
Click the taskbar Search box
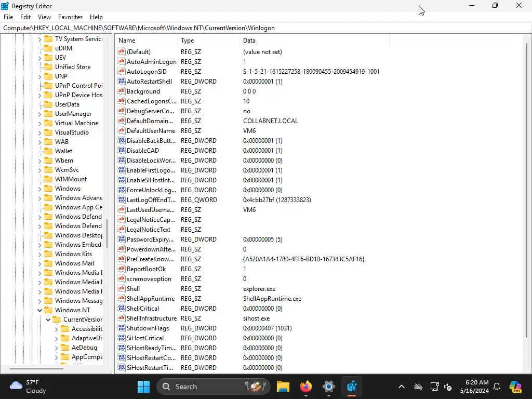point(214,387)
